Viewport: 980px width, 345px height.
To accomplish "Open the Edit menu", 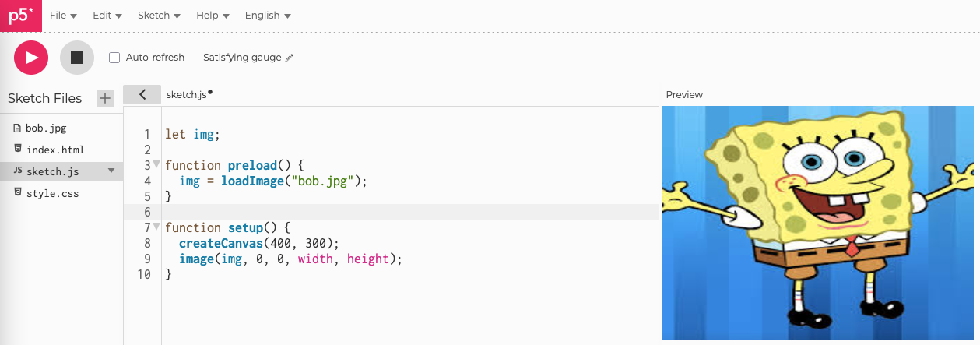I will coord(107,16).
